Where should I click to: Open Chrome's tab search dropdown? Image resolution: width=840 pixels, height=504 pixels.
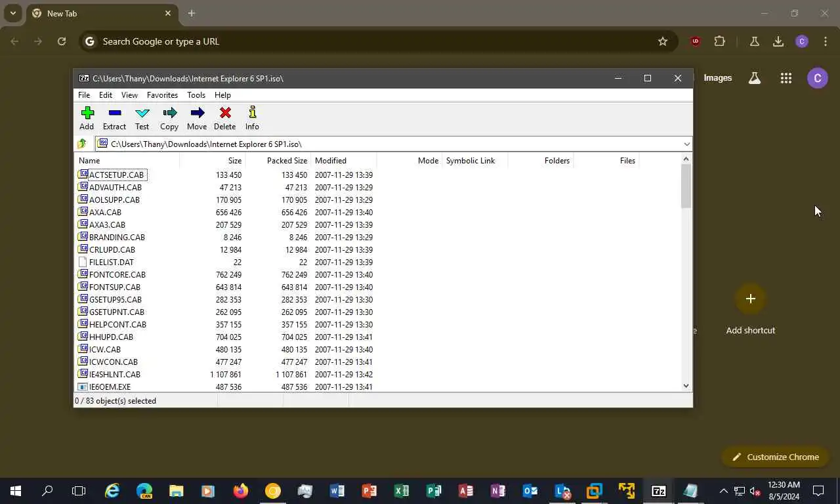(x=12, y=13)
